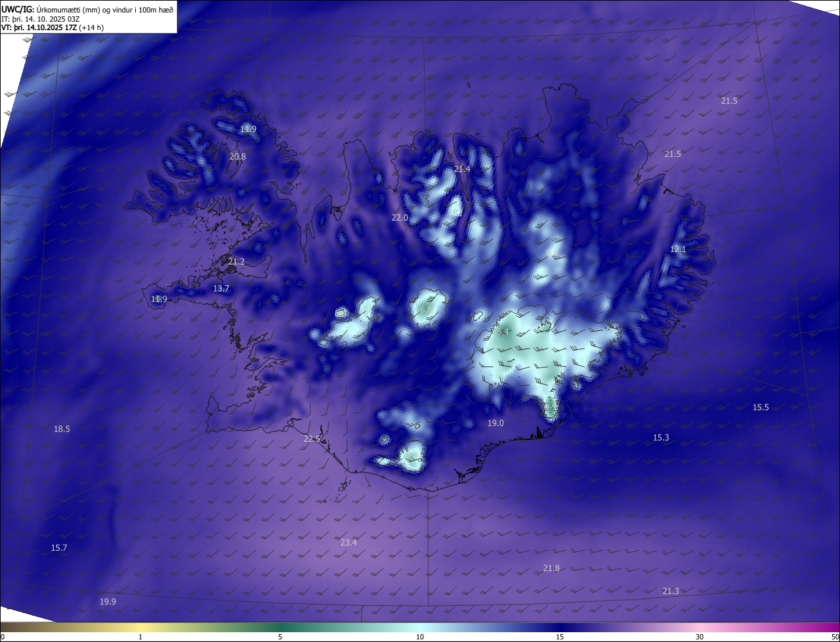
Task: Click the 13.7 value label
Action: coord(221,288)
